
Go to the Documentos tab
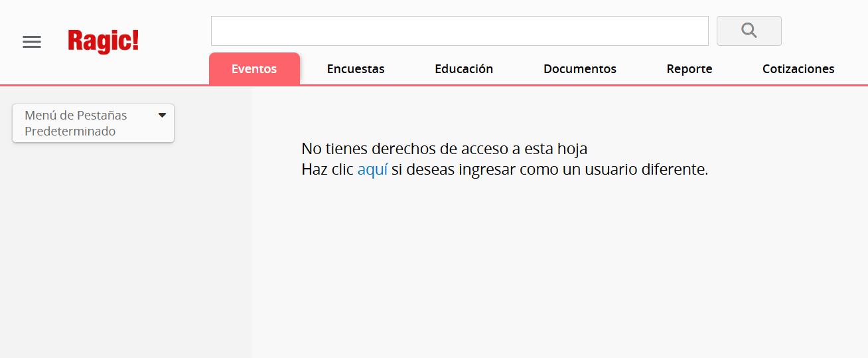tap(579, 69)
